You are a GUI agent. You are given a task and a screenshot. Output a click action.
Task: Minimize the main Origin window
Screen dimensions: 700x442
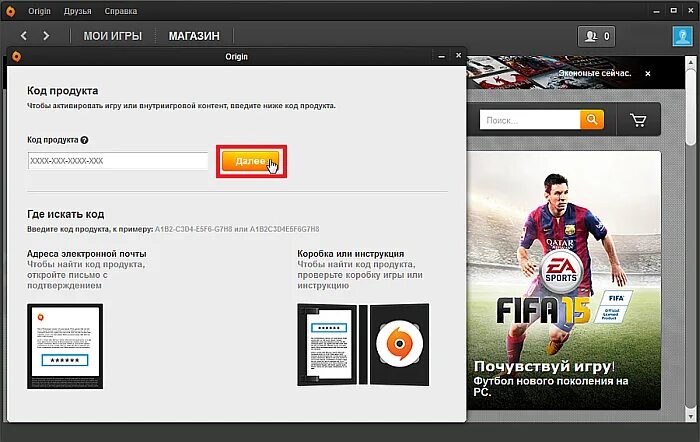click(x=656, y=11)
